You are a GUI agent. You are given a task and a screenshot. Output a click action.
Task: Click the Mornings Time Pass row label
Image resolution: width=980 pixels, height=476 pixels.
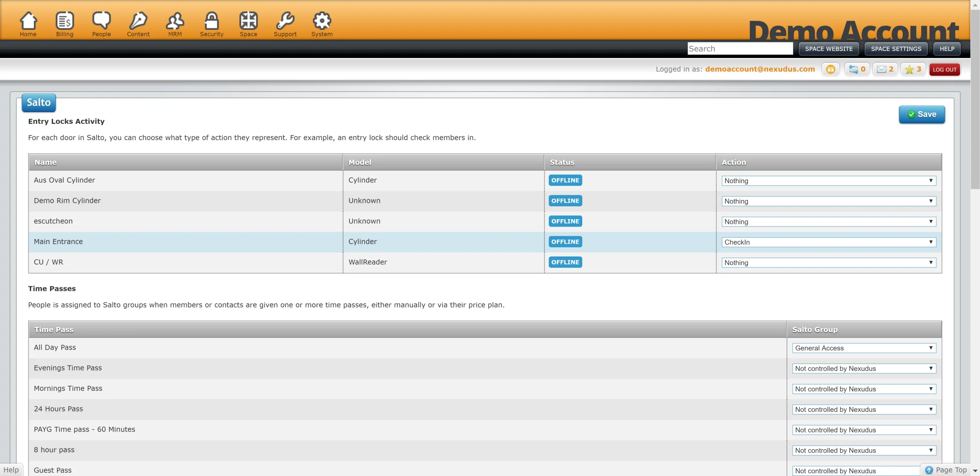(x=68, y=389)
